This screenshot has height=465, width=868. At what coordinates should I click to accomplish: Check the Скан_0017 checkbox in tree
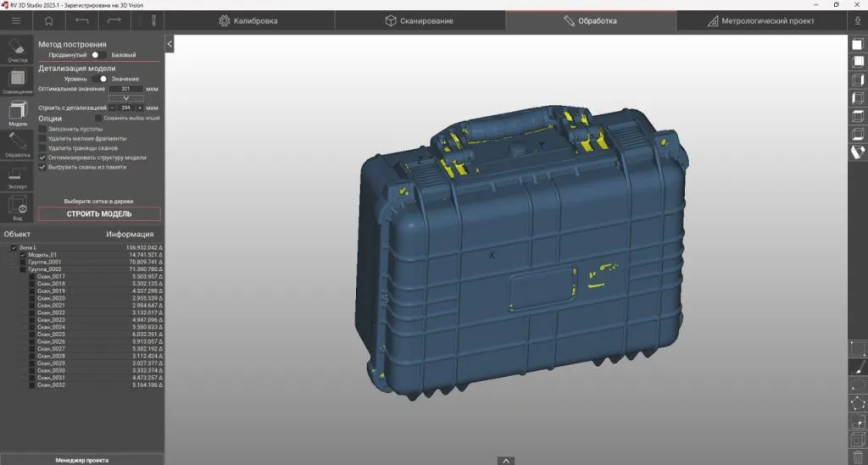tap(32, 277)
